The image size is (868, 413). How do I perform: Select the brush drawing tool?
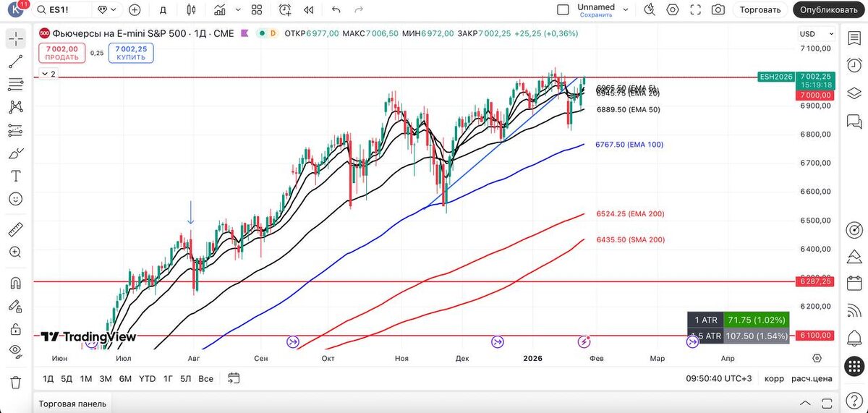pos(15,153)
